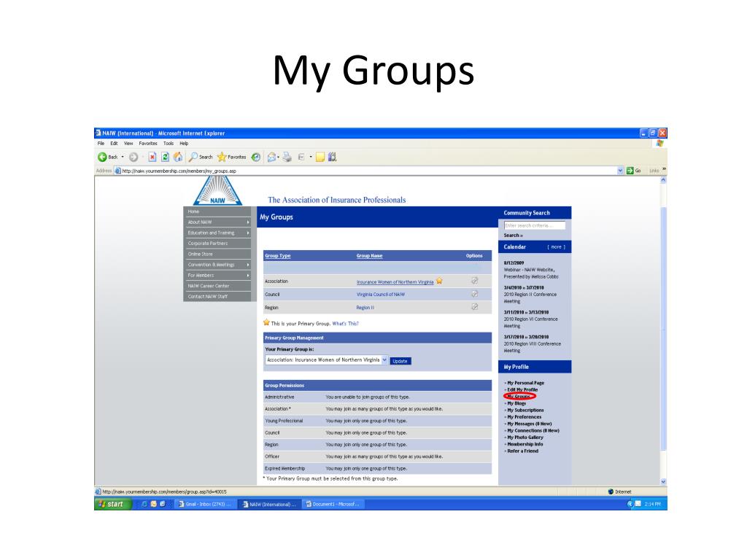
Task: Open My Blogs link
Action: [516, 403]
